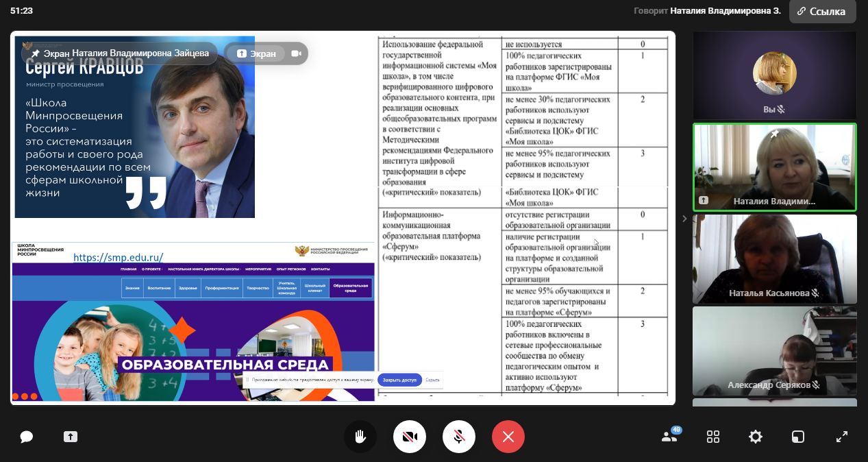Click muted mic icon beside Александр Серяков
Viewport: 868px width, 462px height.
(817, 385)
